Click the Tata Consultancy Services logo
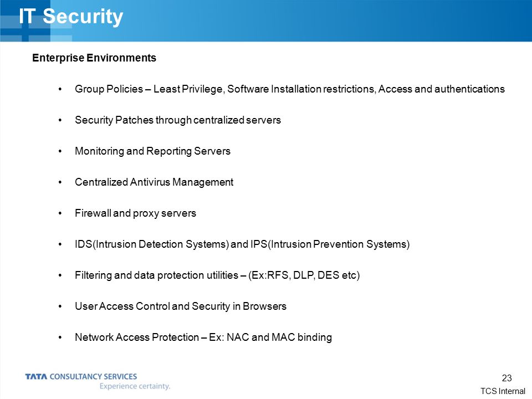 click(x=81, y=377)
